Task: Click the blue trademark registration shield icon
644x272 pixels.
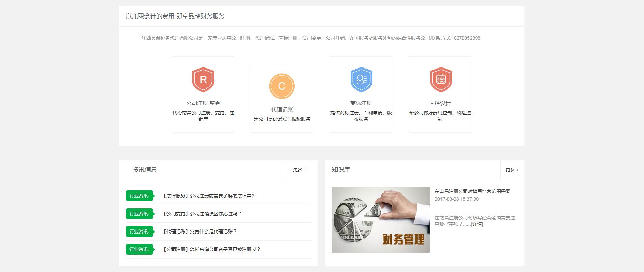Action: pos(361,80)
